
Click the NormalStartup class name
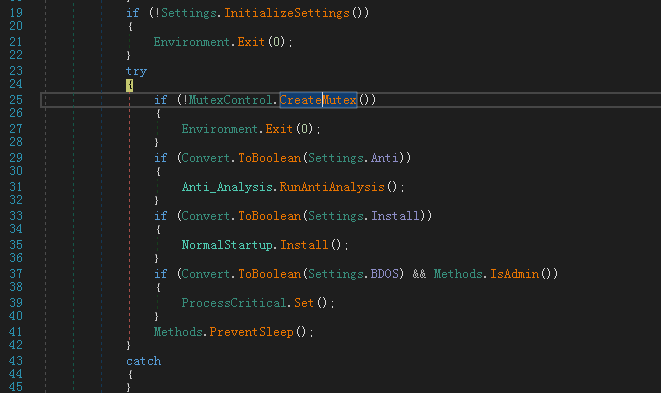coord(227,245)
